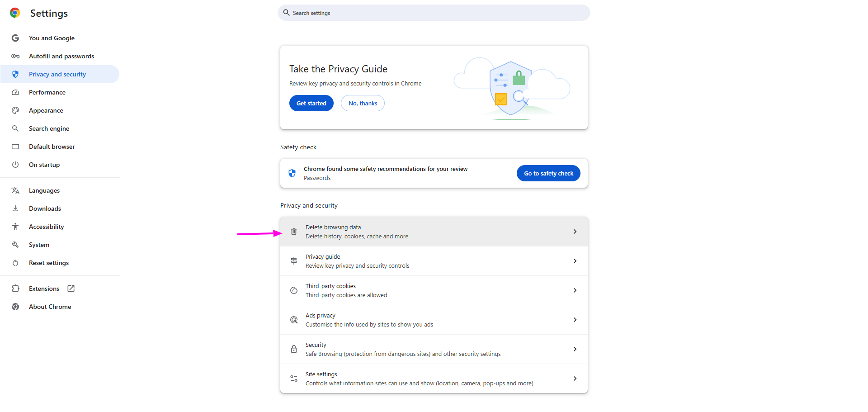Switch to the Appearance settings page
This screenshot has height=412, width=868.
[46, 110]
